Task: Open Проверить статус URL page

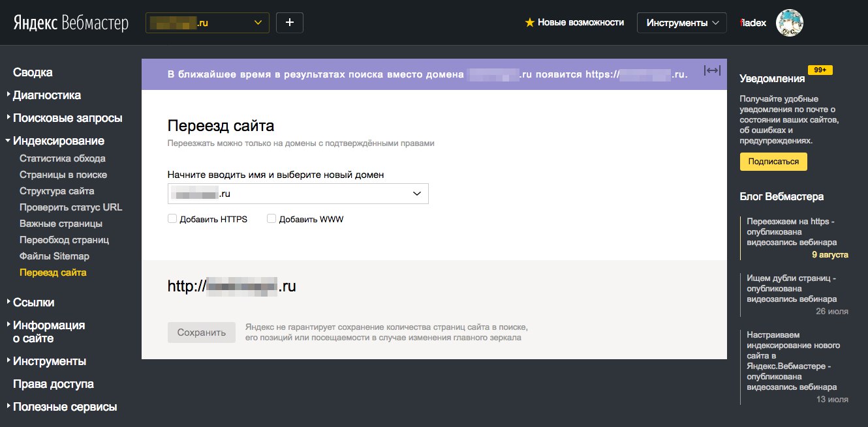Action: (x=71, y=207)
